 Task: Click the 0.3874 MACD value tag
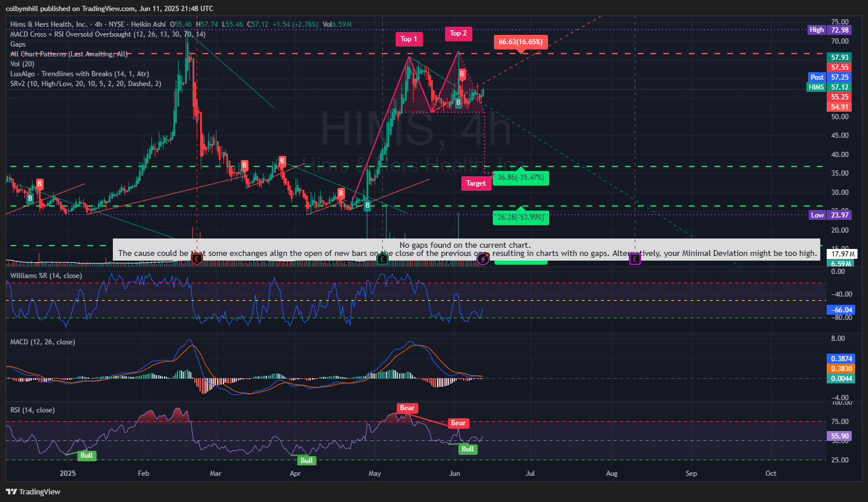[841, 358]
